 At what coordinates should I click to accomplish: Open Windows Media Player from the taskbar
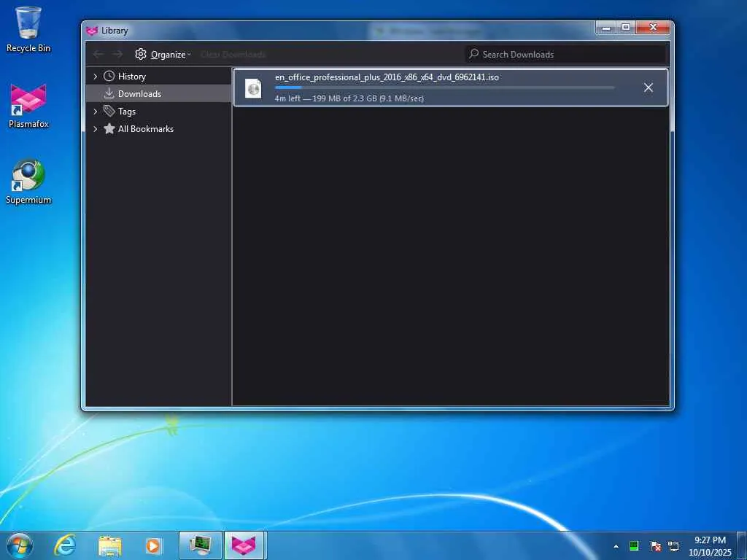coord(153,545)
